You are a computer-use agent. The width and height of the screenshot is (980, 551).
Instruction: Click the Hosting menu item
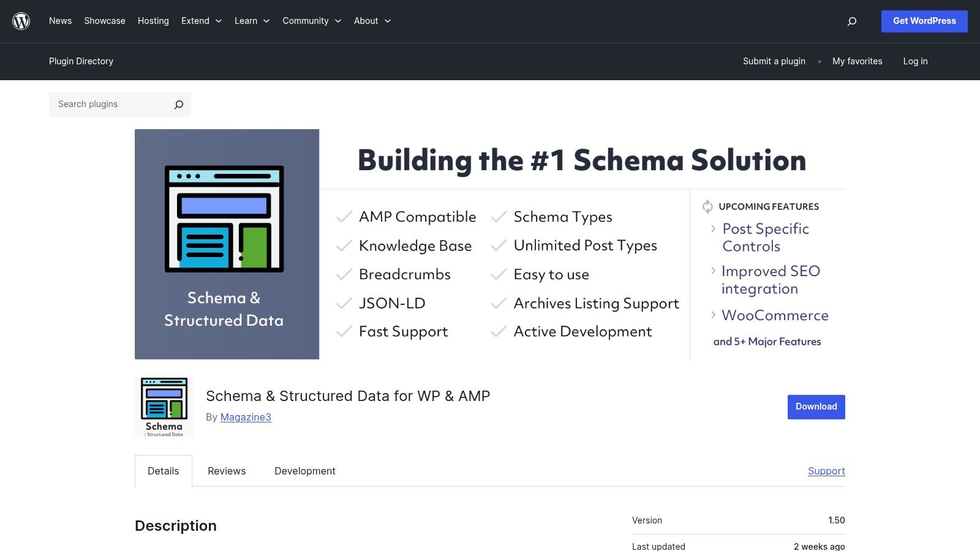[153, 21]
